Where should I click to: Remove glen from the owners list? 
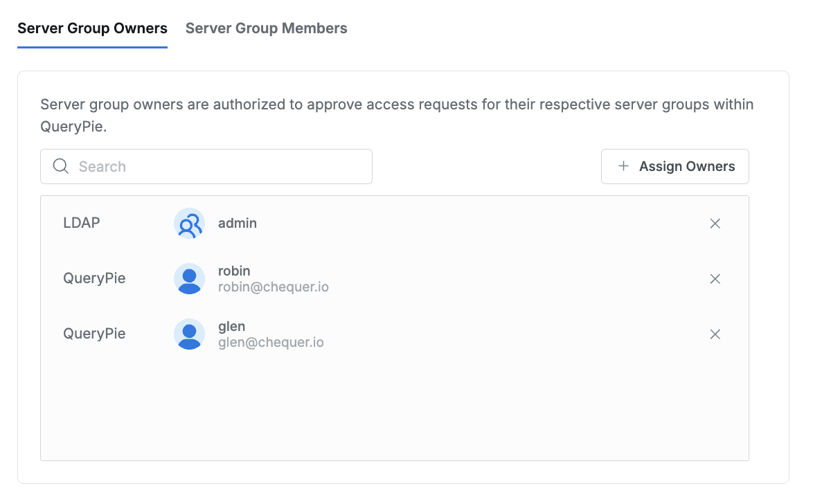pyautogui.click(x=715, y=334)
